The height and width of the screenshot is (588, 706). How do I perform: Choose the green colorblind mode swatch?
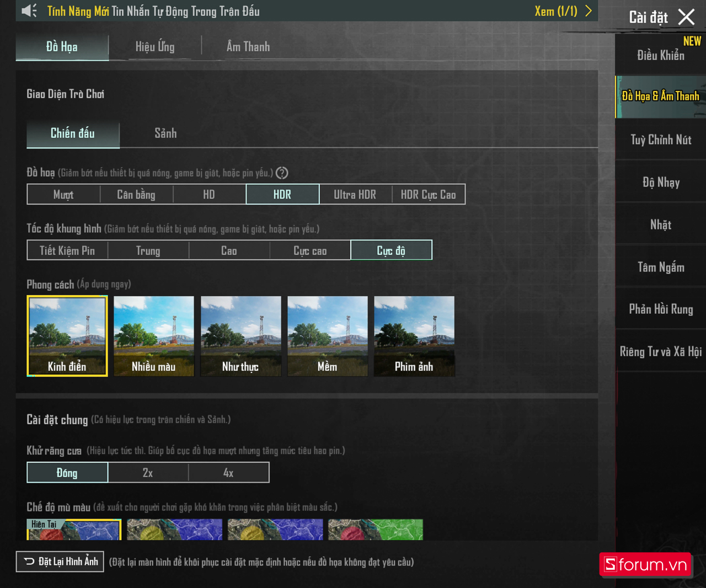[376, 530]
